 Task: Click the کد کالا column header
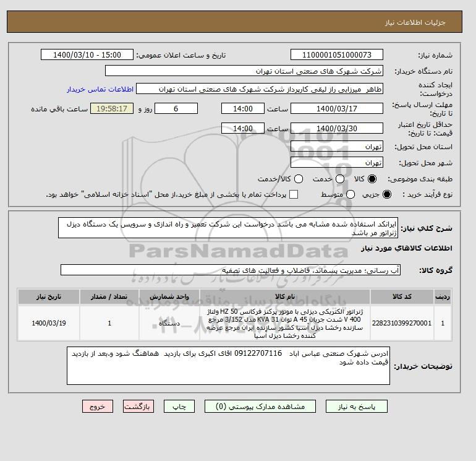(x=402, y=296)
